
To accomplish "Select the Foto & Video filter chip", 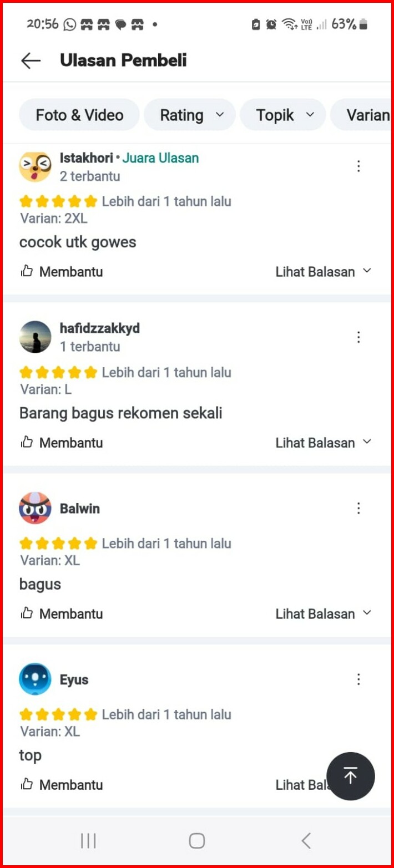I will click(79, 115).
